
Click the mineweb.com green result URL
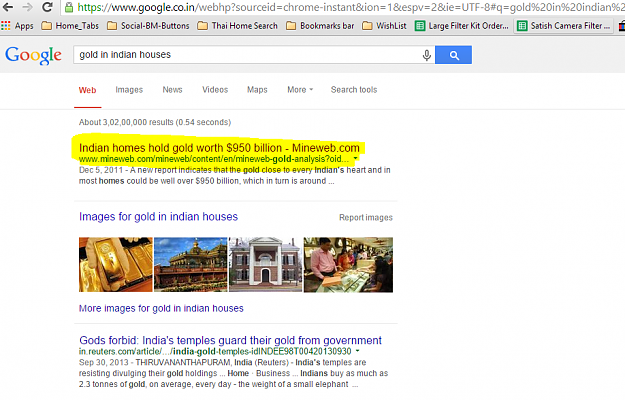[x=214, y=159]
